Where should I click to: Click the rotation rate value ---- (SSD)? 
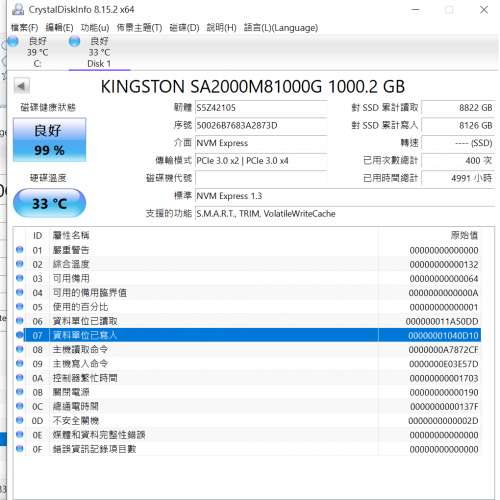coord(458,143)
